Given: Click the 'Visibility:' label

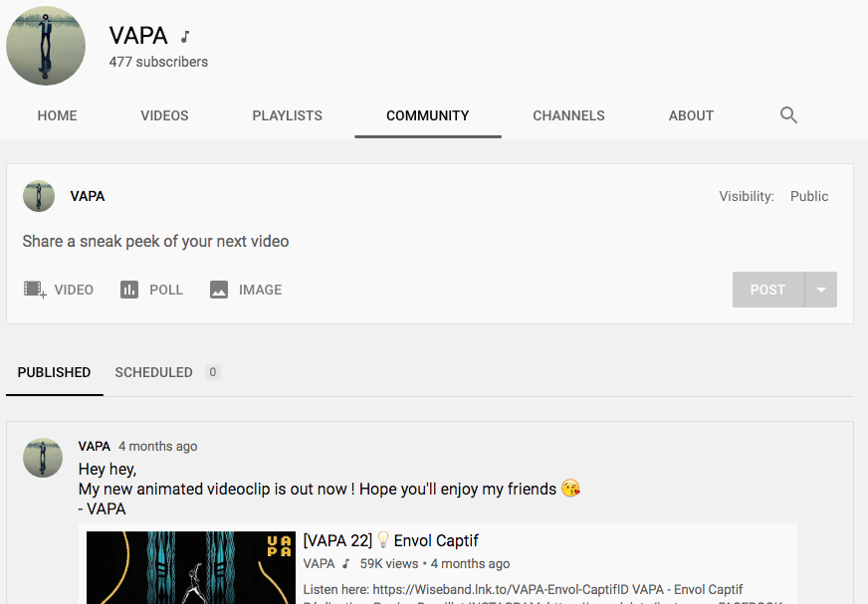Looking at the screenshot, I should coord(747,196).
